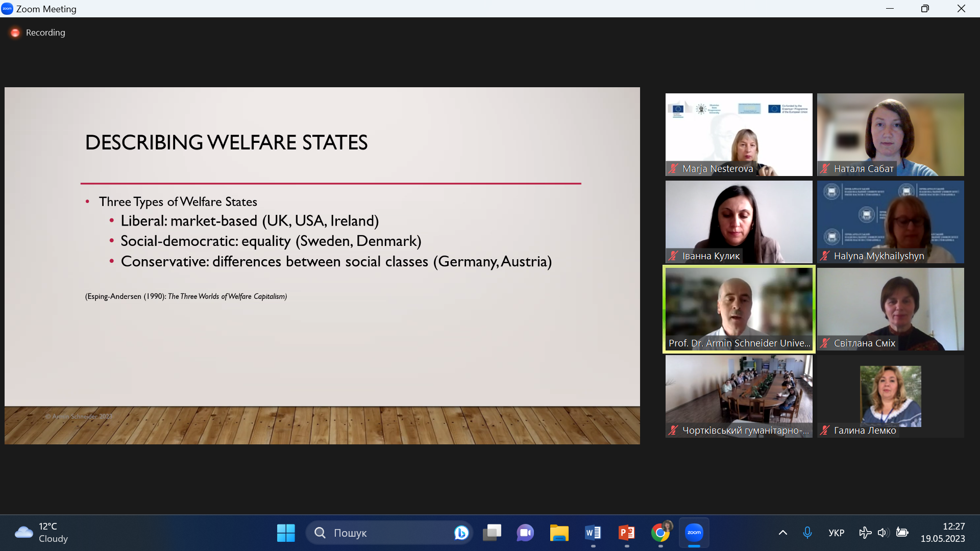Open Task View in taskbar
The width and height of the screenshot is (980, 551).
492,533
